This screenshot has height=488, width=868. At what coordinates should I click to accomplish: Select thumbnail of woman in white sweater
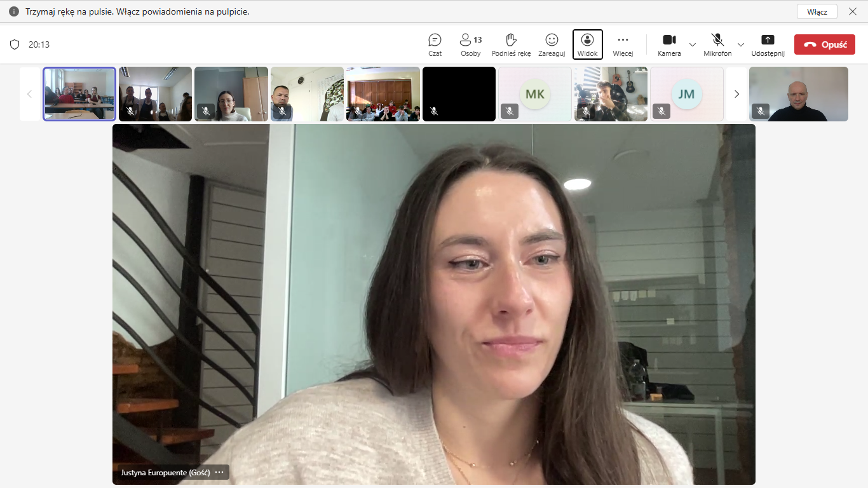pos(231,94)
